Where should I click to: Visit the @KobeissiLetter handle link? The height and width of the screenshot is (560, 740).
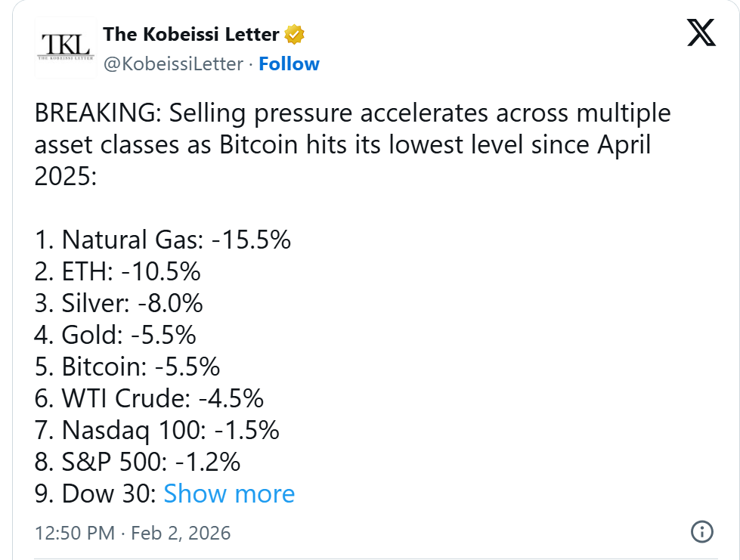tap(173, 64)
